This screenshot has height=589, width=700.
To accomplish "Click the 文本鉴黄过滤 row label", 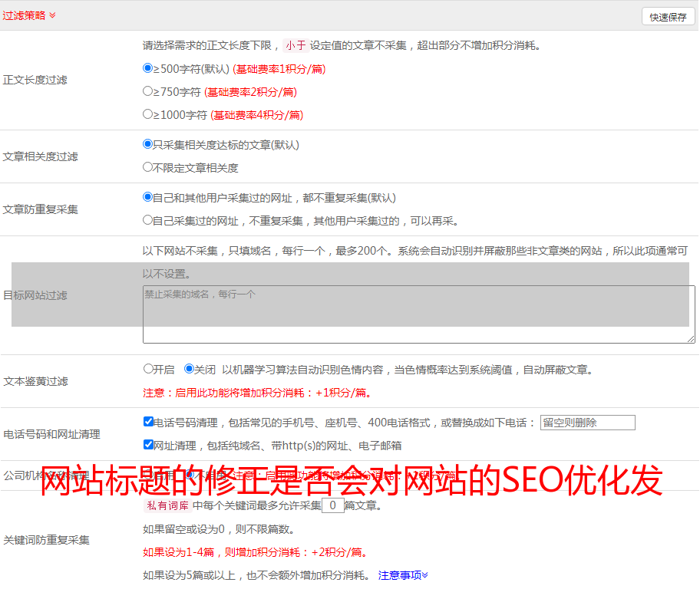I will click(36, 381).
